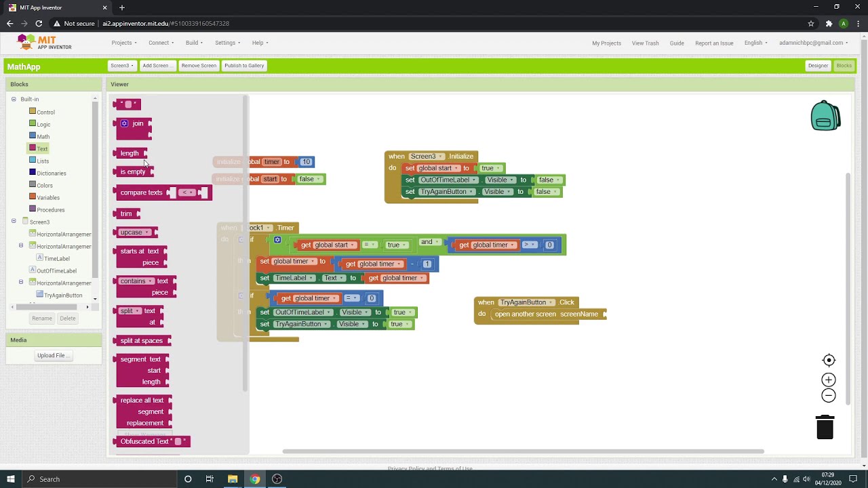The height and width of the screenshot is (488, 868).
Task: Open the Connect menu
Action: point(161,43)
